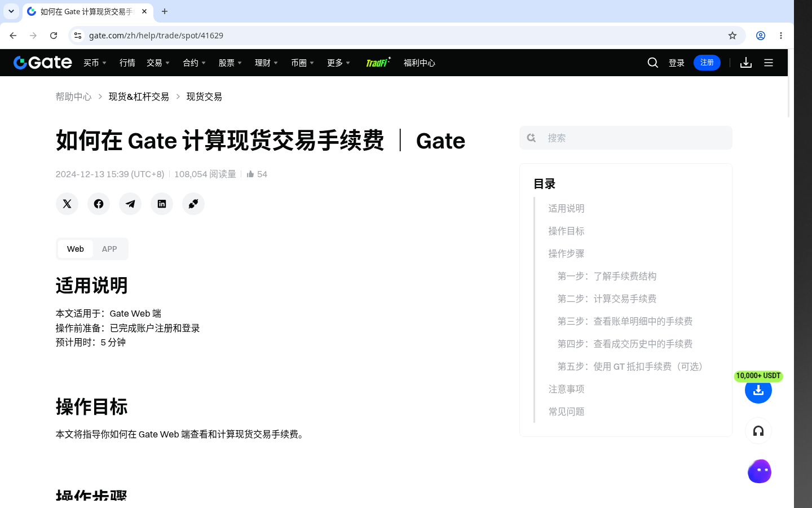The image size is (812, 508).
Task: Jump to 适用说明 in table of contents
Action: click(x=566, y=208)
